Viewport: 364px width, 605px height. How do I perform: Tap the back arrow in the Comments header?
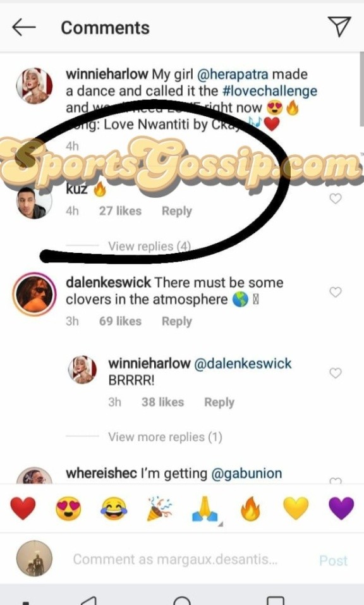click(24, 27)
